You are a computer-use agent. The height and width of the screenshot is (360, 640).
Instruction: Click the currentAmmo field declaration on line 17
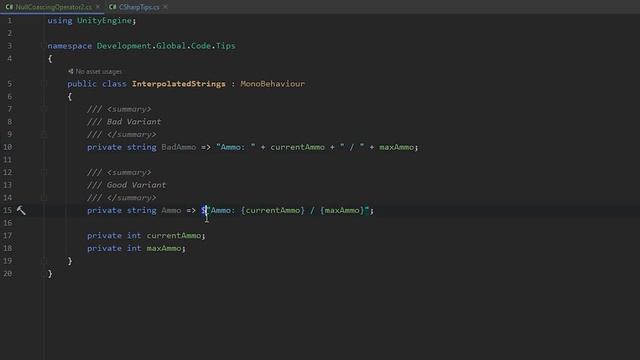(x=173, y=236)
